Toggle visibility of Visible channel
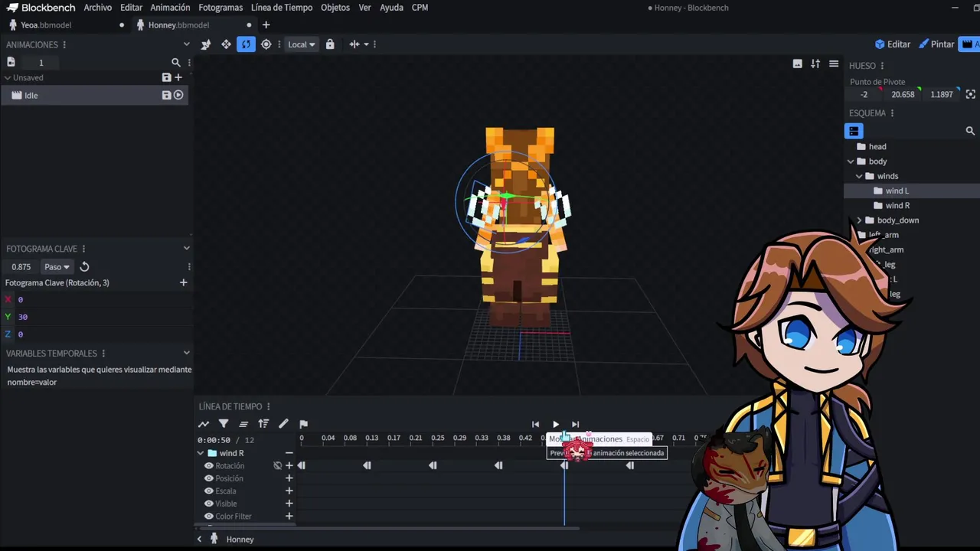Image resolution: width=980 pixels, height=551 pixels. [x=208, y=504]
